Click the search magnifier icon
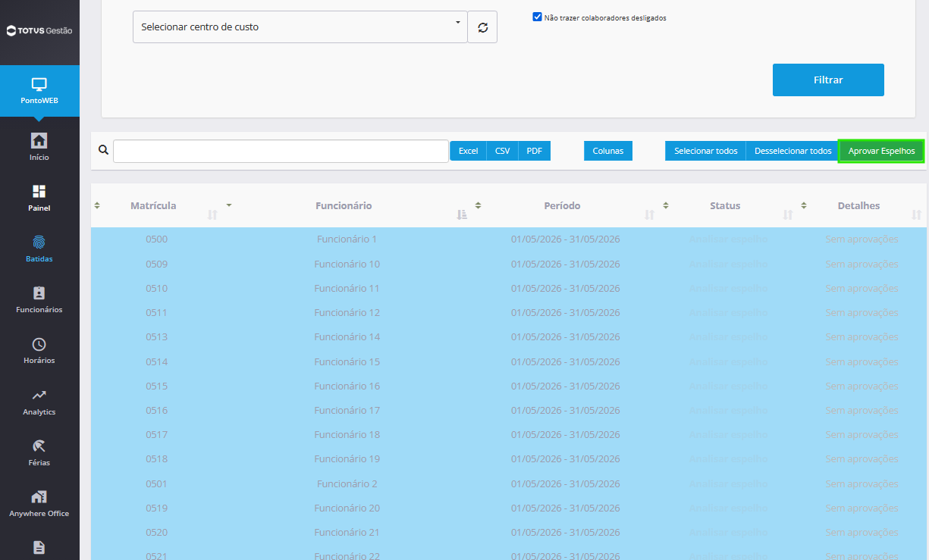The height and width of the screenshot is (560, 929). click(x=103, y=149)
